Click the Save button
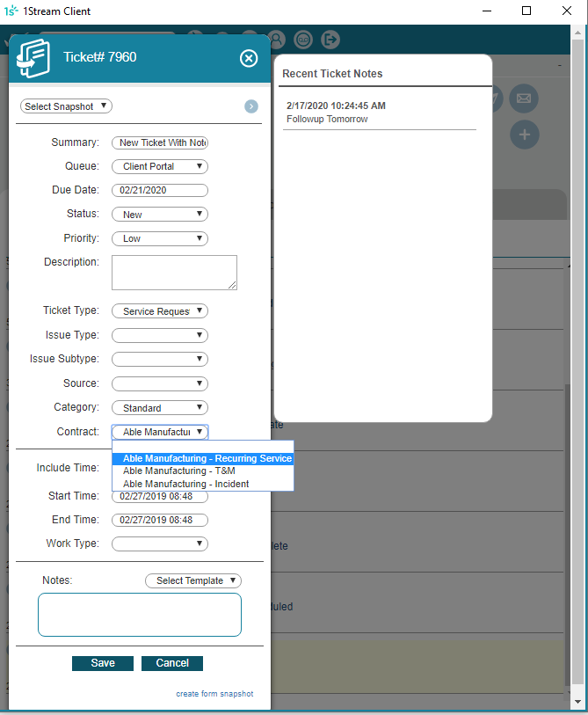The image size is (588, 715). [x=103, y=663]
